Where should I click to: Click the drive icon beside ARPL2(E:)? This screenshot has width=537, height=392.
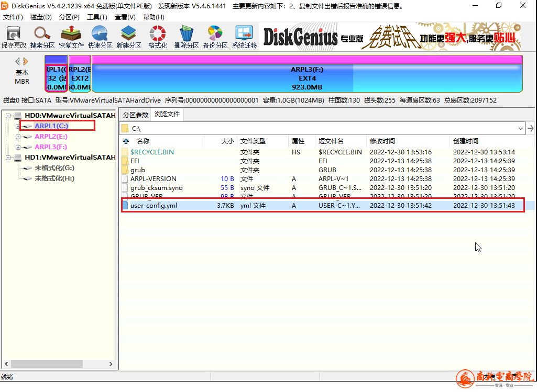(x=28, y=137)
